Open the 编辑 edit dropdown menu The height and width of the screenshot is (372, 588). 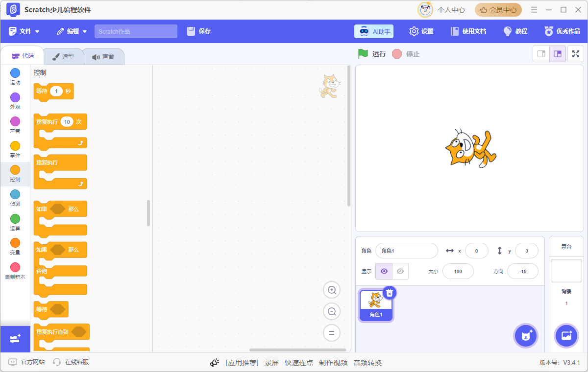[x=72, y=31]
